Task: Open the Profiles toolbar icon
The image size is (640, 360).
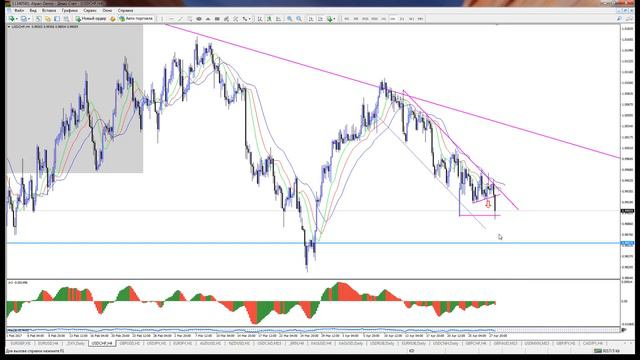Action: point(24,18)
